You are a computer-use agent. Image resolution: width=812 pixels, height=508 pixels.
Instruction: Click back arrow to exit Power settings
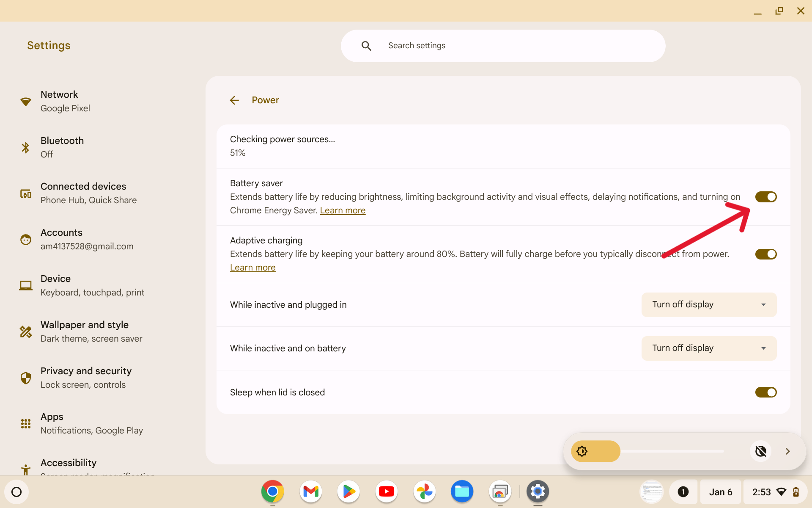234,100
